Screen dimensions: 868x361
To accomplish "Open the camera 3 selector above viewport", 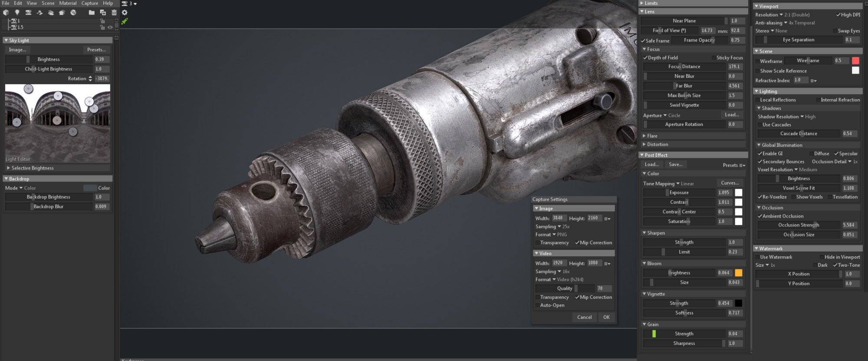I will [x=129, y=3].
